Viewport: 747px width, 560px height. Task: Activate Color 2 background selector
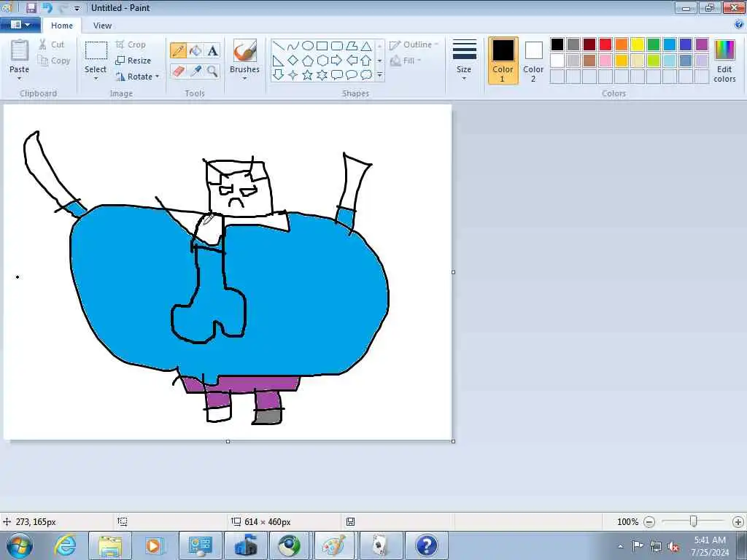(533, 61)
